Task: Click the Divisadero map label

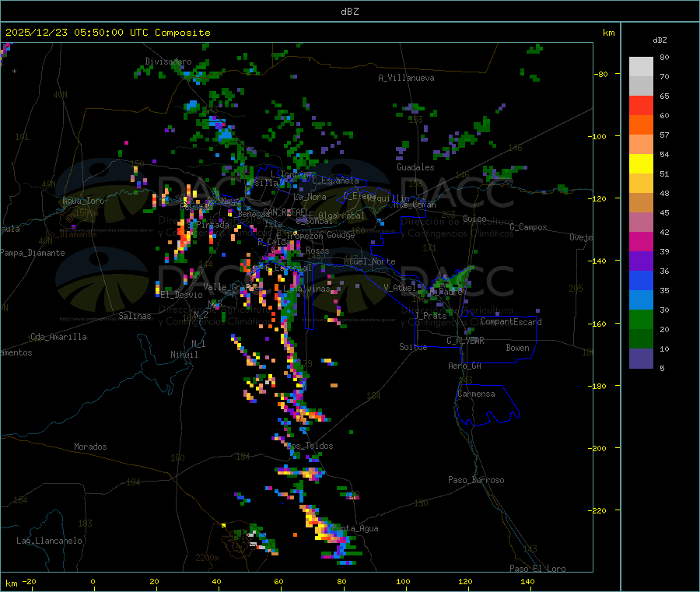Action: [x=168, y=61]
